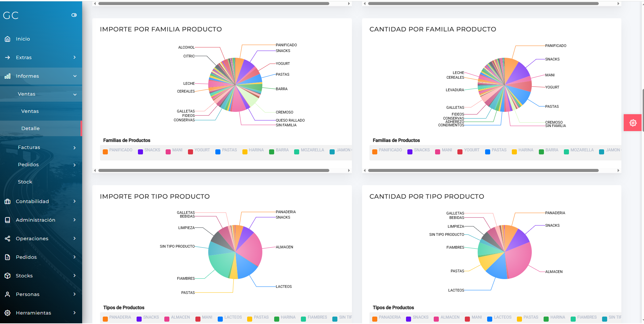Toggle the eye icon atop the sidebar
Image resolution: width=644 pixels, height=324 pixels.
[74, 15]
